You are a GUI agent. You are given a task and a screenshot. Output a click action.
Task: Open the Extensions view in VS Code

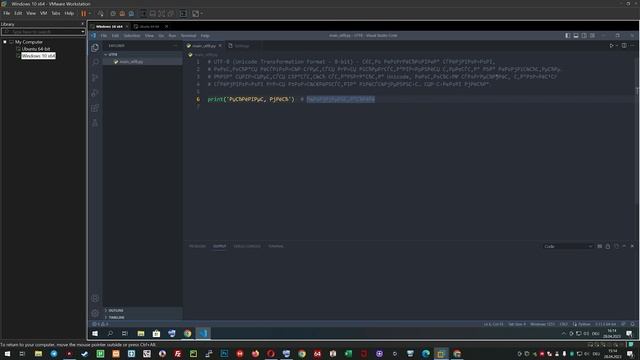pos(95,108)
